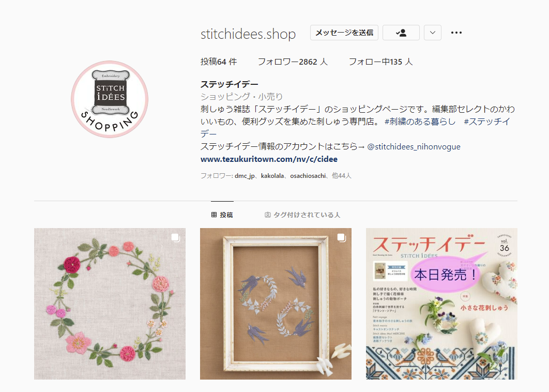Viewport: 549px width, 392px height.
Task: Click the following-status person icon button
Action: (x=401, y=33)
